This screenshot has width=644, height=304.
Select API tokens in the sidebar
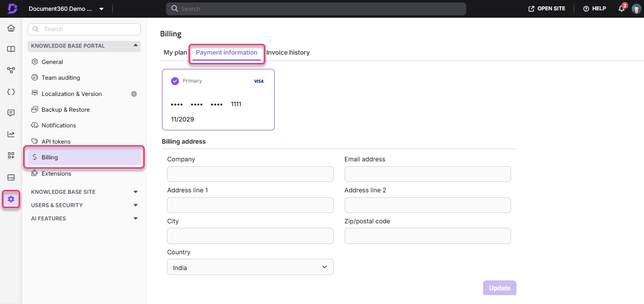[x=56, y=142]
